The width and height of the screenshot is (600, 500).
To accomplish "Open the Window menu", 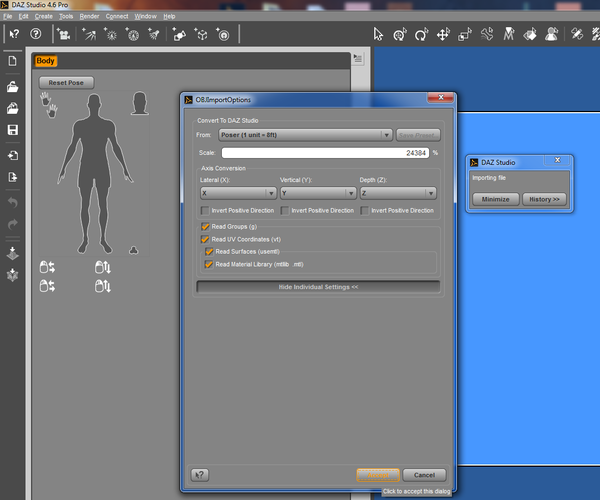I will pyautogui.click(x=145, y=16).
